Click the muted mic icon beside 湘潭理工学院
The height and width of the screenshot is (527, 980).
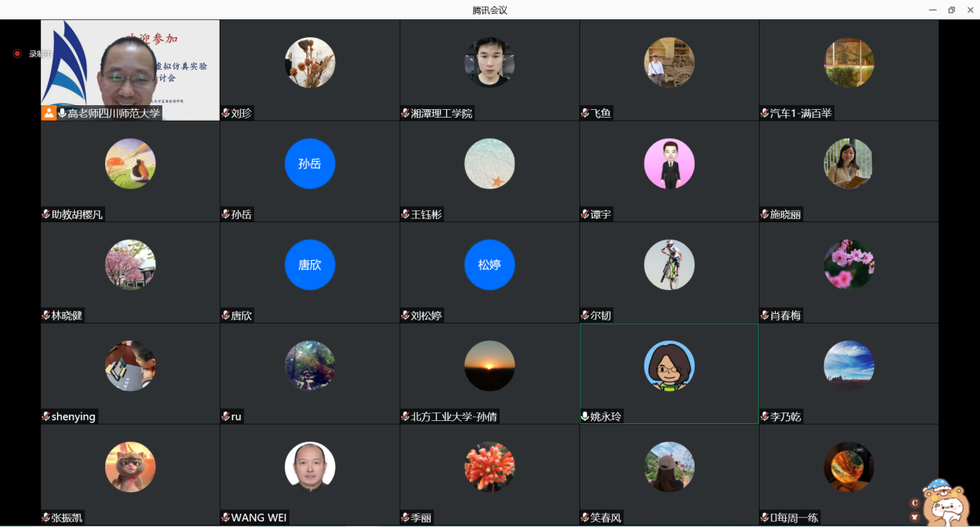coord(405,113)
